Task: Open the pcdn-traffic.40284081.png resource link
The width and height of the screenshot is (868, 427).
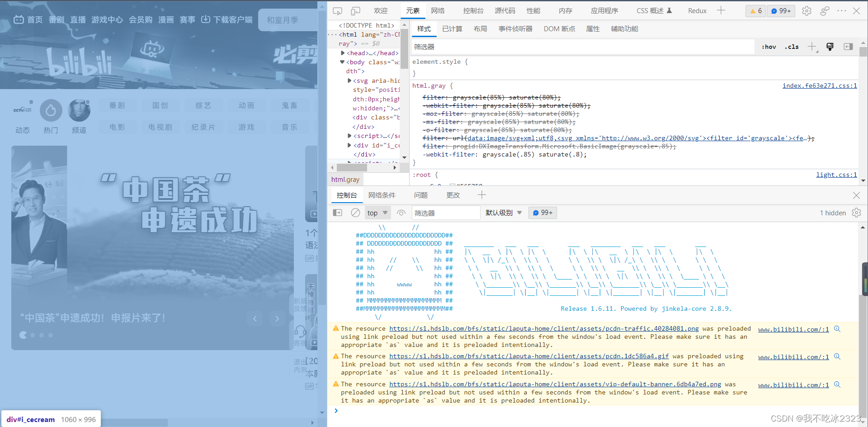Action: [544, 328]
